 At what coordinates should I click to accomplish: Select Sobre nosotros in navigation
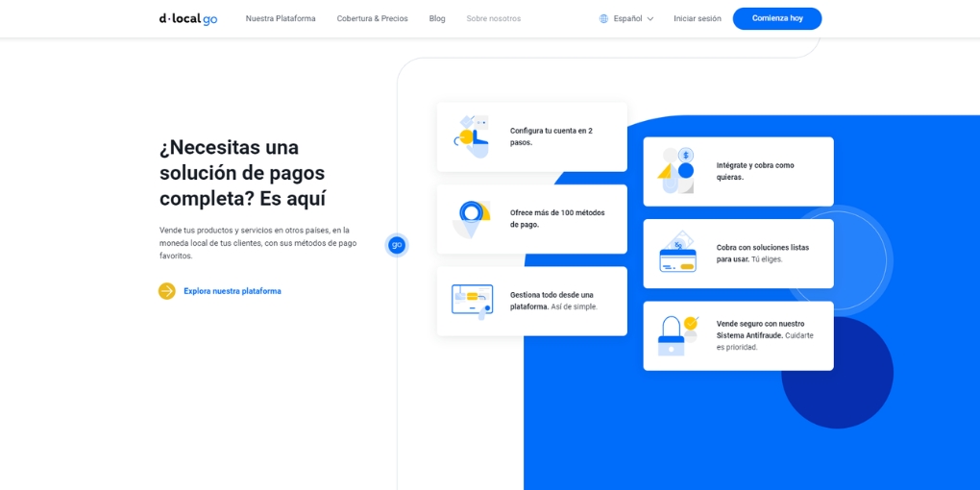pos(494,18)
